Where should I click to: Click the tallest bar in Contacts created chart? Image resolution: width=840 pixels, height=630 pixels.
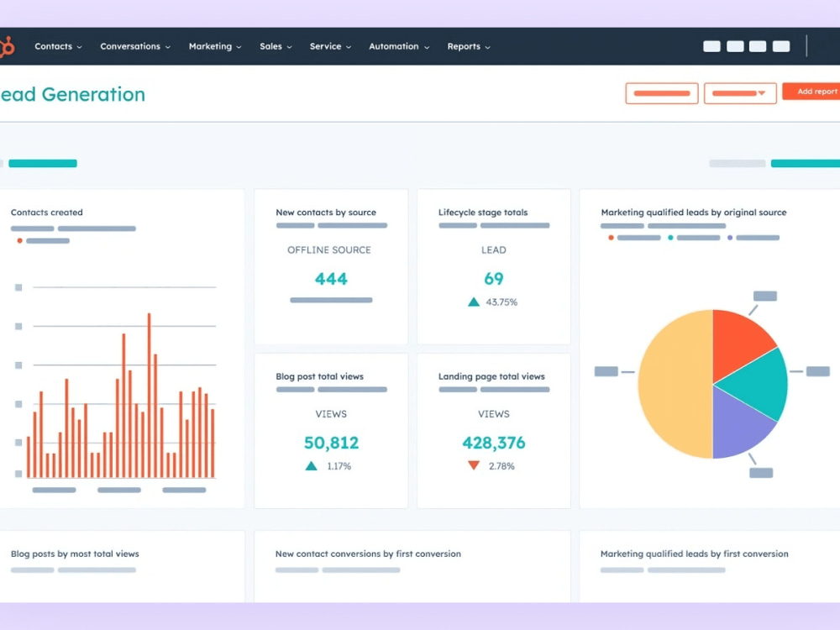pos(149,395)
